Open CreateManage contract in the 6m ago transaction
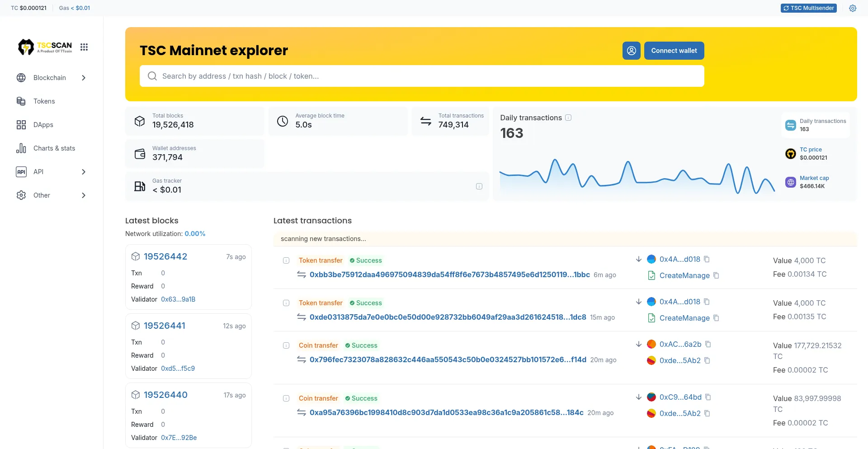 684,275
